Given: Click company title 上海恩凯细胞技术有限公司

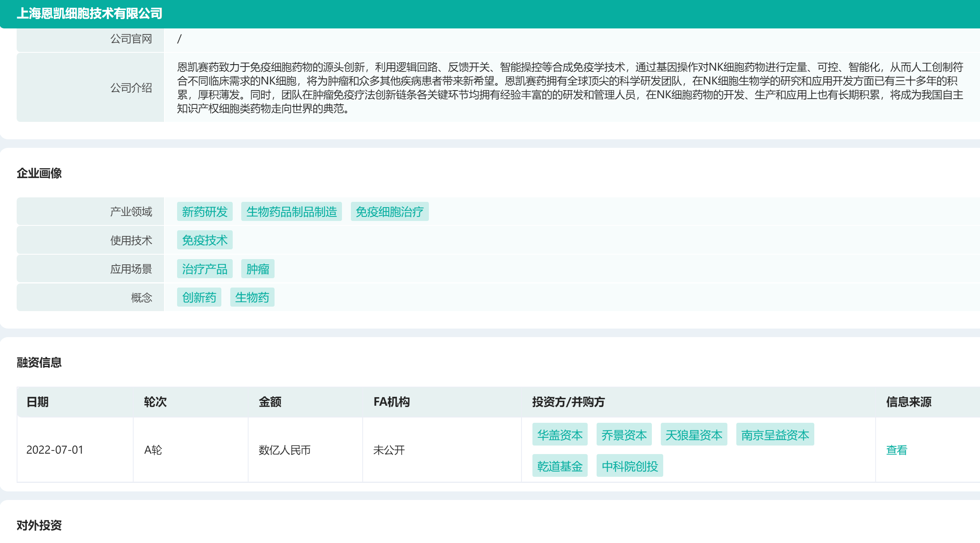Looking at the screenshot, I should click(89, 13).
